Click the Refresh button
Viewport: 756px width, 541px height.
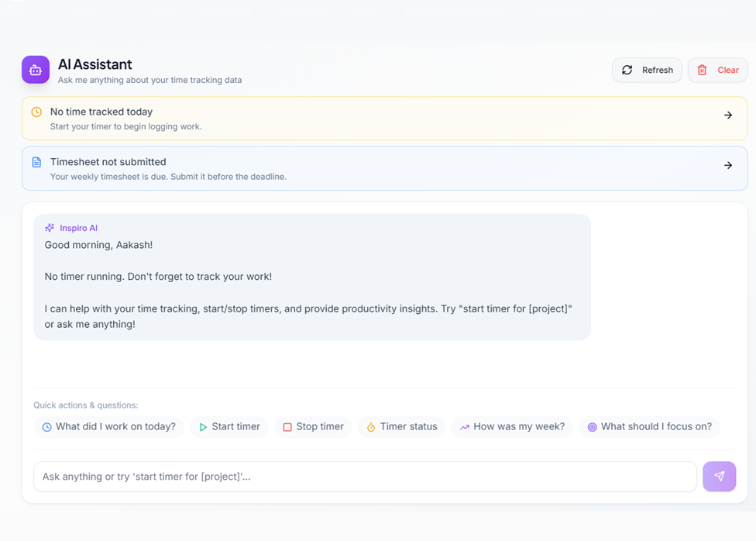[647, 70]
